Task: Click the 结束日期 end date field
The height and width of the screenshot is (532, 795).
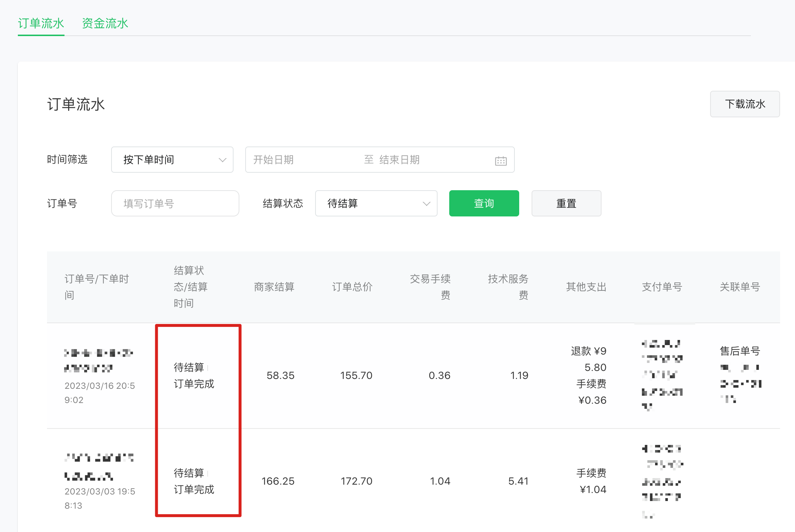Action: click(399, 160)
